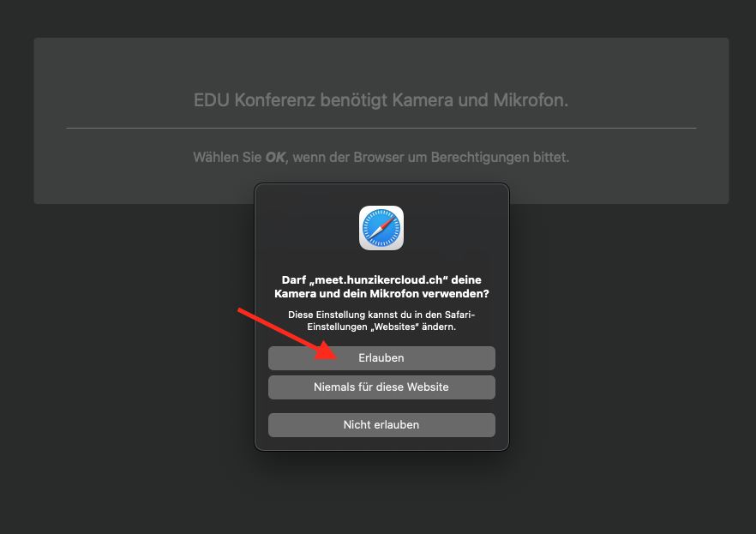Click "Kamera und dein Mikrofon verwenden?" title line
756x534 pixels.
pos(381,293)
